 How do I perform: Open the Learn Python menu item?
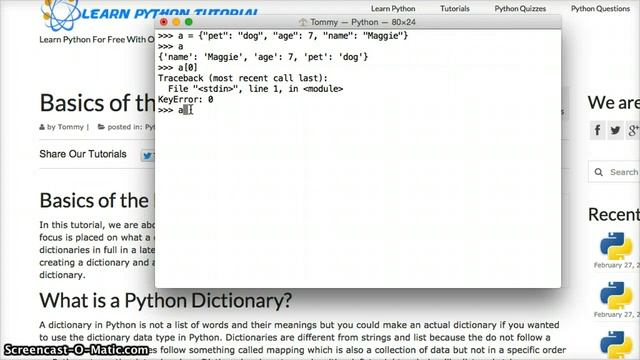click(393, 9)
